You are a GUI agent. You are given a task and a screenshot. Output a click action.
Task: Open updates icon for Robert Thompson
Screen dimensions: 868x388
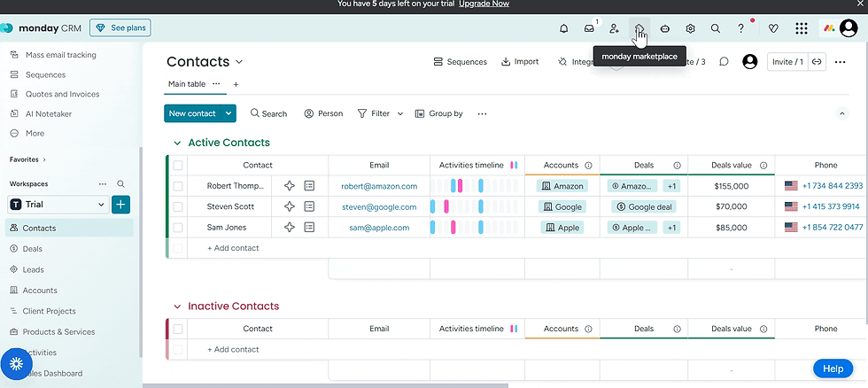pos(309,186)
